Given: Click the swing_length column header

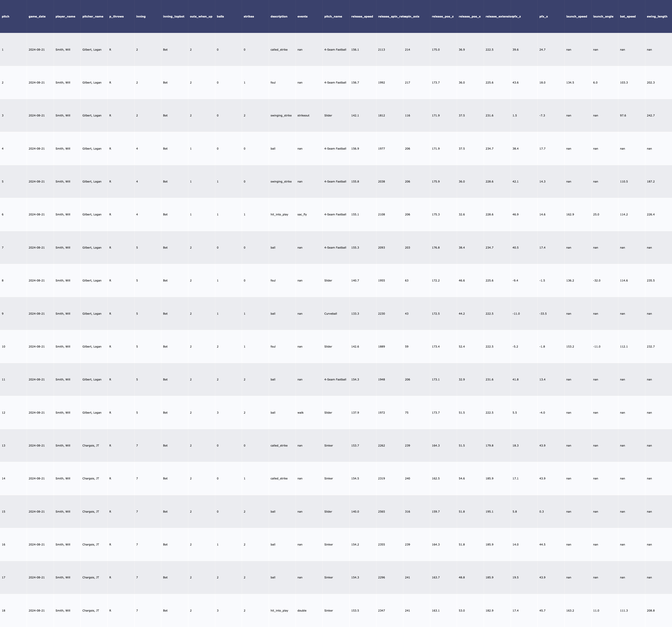Looking at the screenshot, I should tap(657, 17).
